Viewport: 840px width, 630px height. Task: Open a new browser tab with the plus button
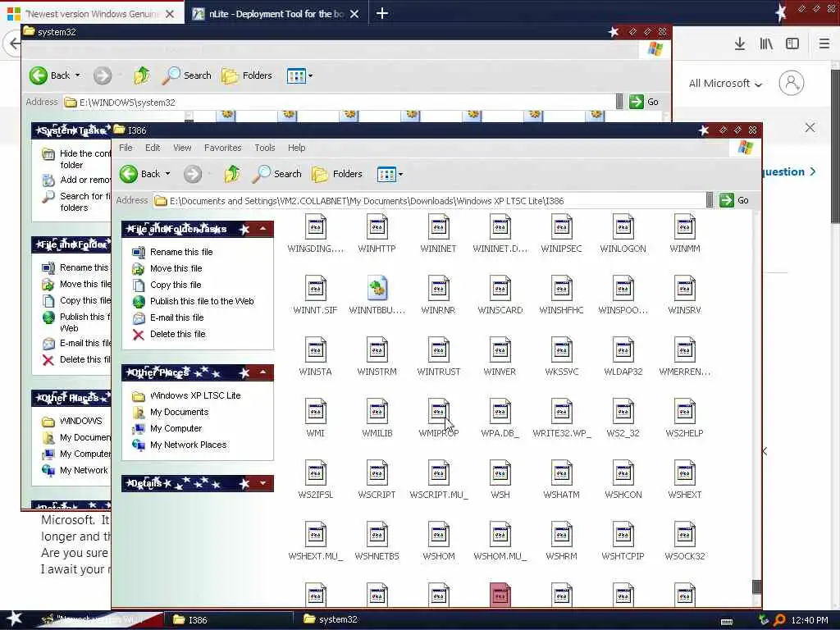[x=382, y=13]
